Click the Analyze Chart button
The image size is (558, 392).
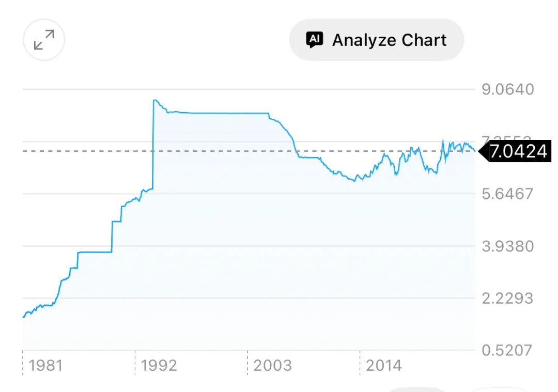coord(377,40)
